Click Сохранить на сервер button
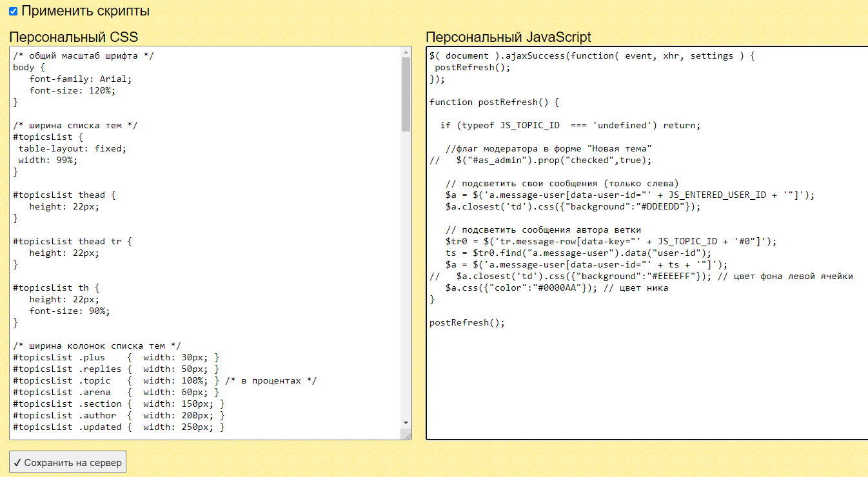This screenshot has height=477, width=868. point(67,462)
